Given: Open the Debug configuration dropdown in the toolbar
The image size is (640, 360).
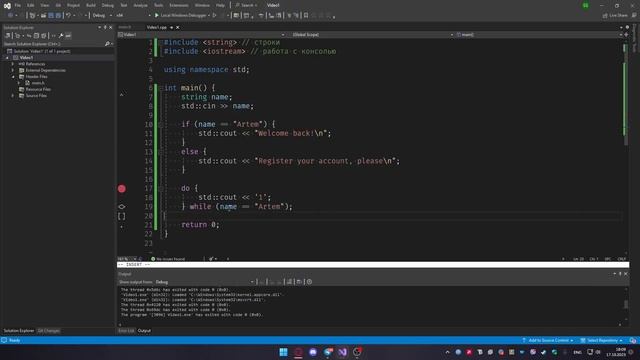Looking at the screenshot, I should pos(102,16).
